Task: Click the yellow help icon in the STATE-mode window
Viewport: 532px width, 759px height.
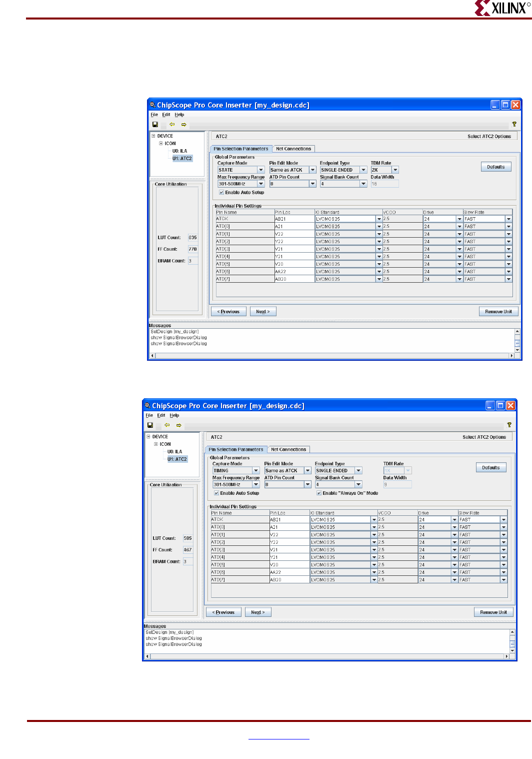Action: [x=514, y=124]
